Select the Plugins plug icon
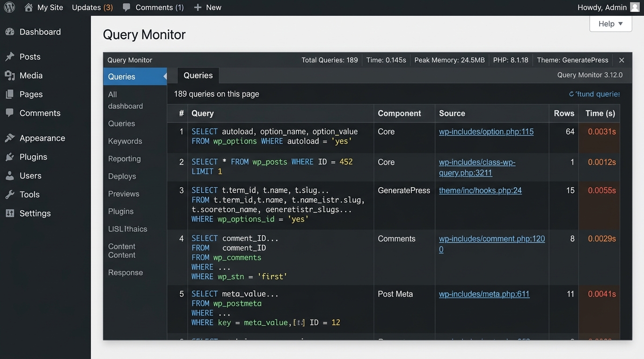The height and width of the screenshot is (359, 644). 11,157
